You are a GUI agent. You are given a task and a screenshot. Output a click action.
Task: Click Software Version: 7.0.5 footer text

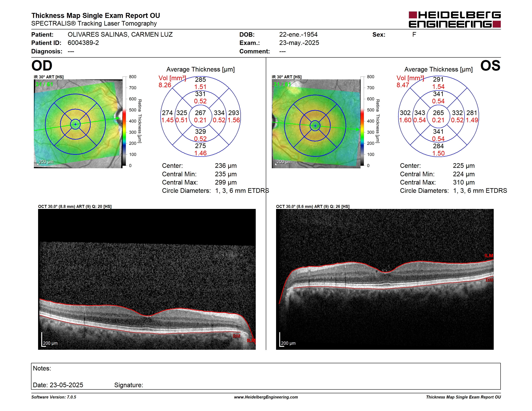point(54,397)
